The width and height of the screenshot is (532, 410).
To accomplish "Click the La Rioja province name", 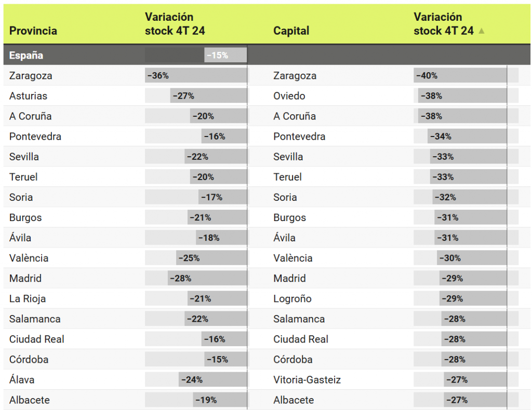I will [x=28, y=298].
